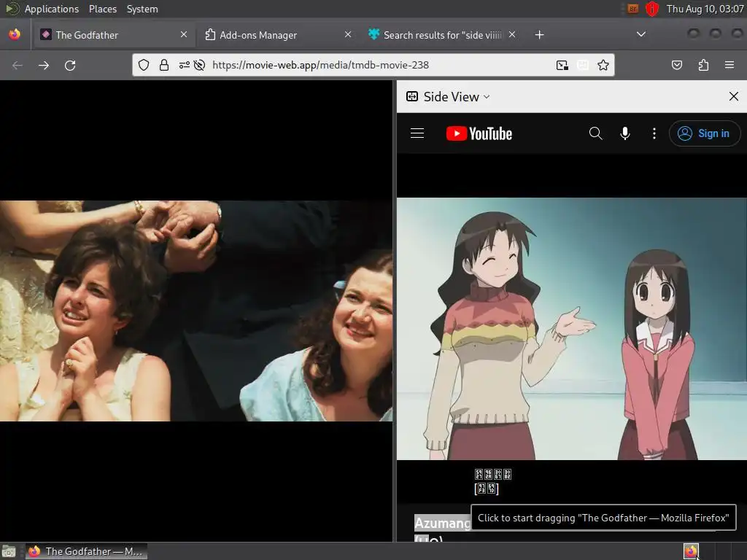Go back to the previous page
The height and width of the screenshot is (560, 747).
tap(18, 65)
